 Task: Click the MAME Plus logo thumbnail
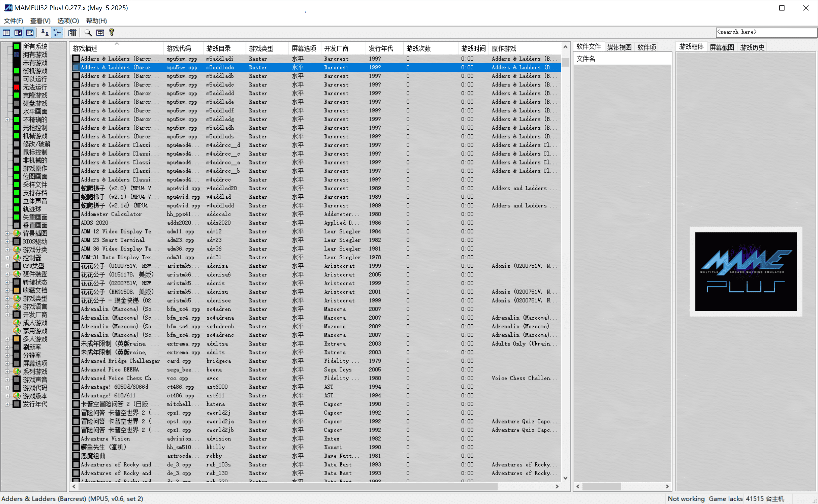click(x=746, y=271)
